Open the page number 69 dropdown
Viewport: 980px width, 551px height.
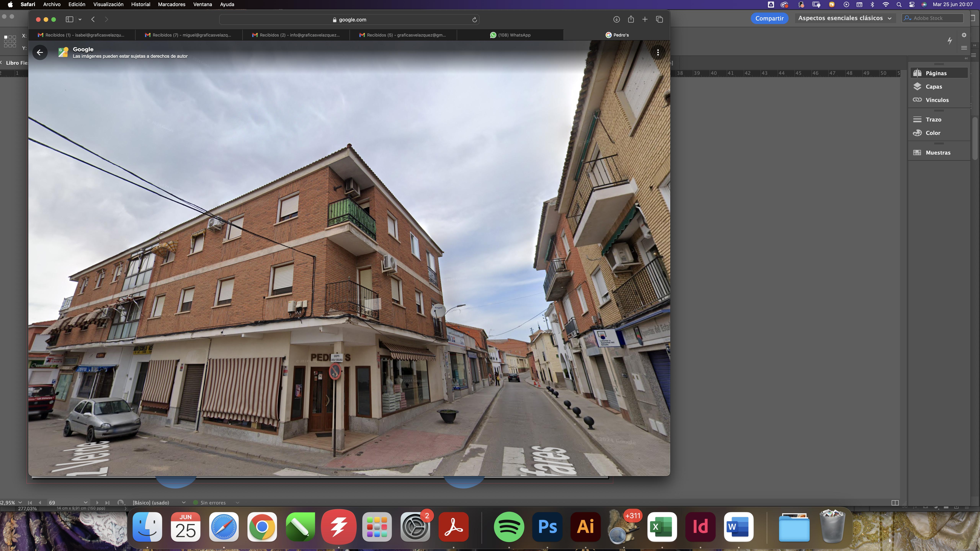pyautogui.click(x=86, y=503)
